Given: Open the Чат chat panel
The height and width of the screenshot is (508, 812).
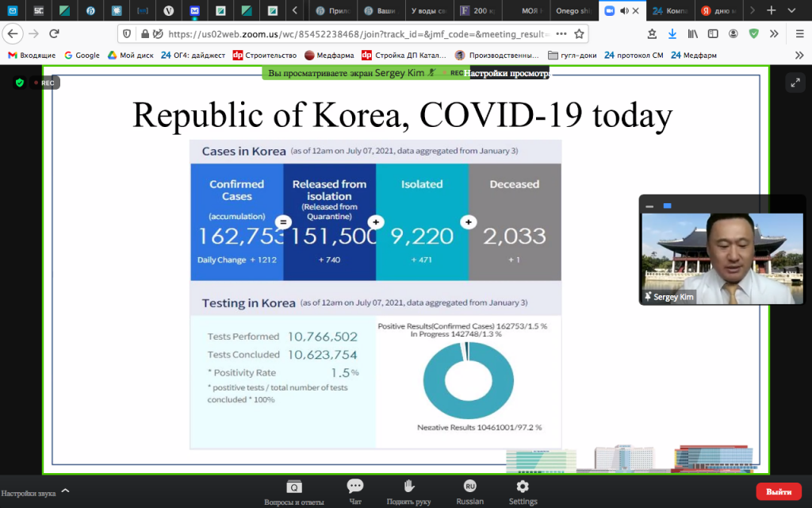Looking at the screenshot, I should click(355, 492).
